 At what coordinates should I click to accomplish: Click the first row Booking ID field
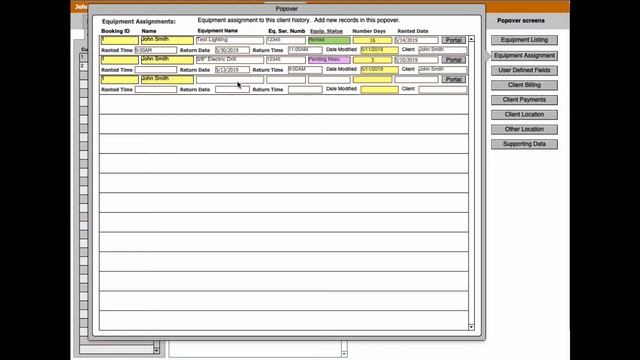pos(120,40)
